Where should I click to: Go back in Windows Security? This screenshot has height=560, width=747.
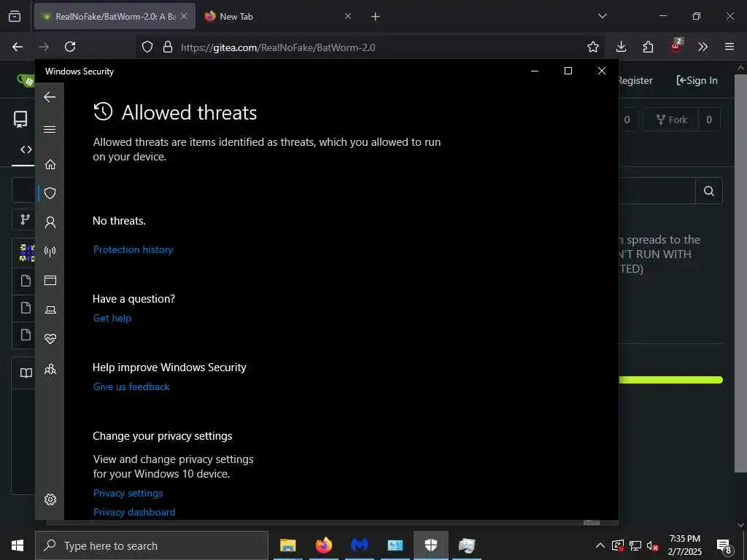click(x=50, y=97)
